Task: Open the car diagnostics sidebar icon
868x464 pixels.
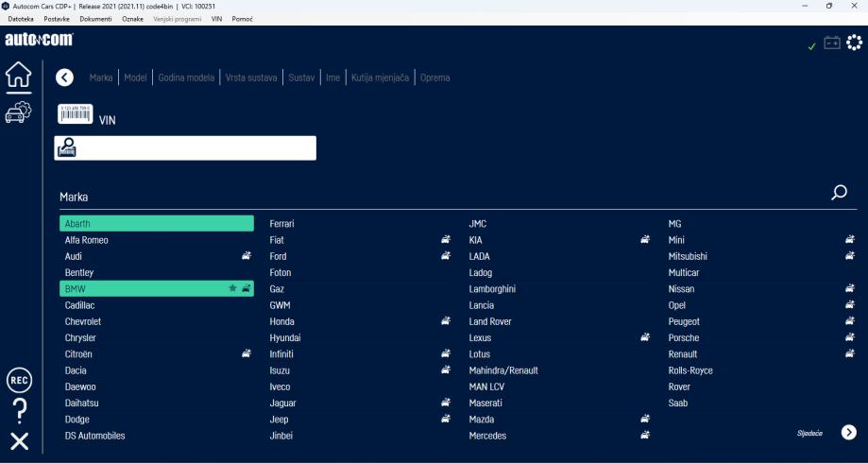Action: [18, 112]
